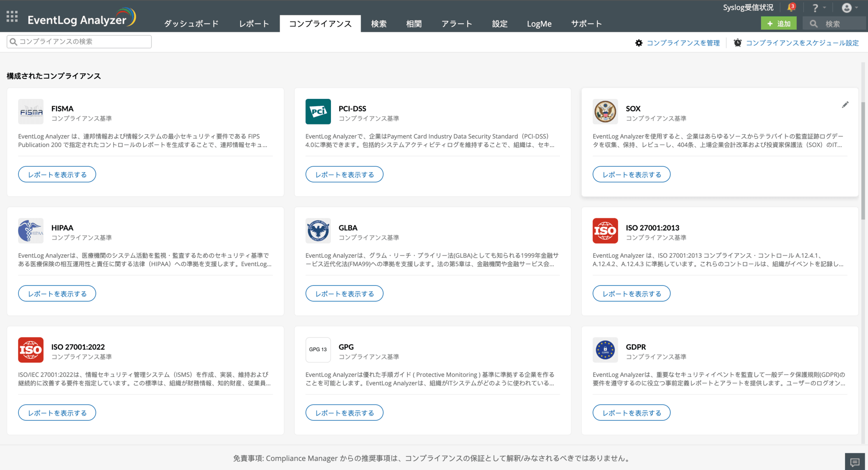Open the コンプライアンスをスケジュール設定 link

click(x=802, y=43)
